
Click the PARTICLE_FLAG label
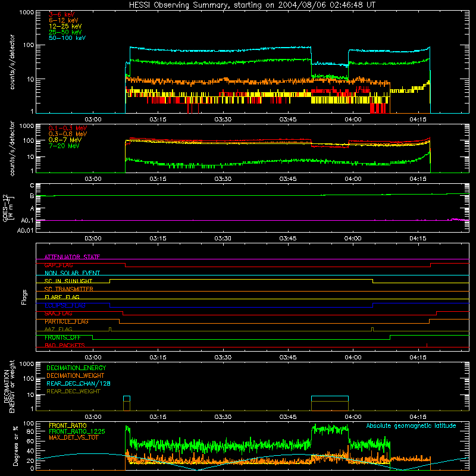point(67,321)
